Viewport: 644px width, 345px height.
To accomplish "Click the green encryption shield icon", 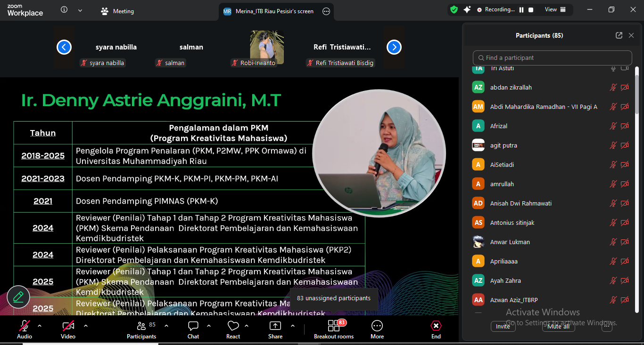I will tap(454, 9).
